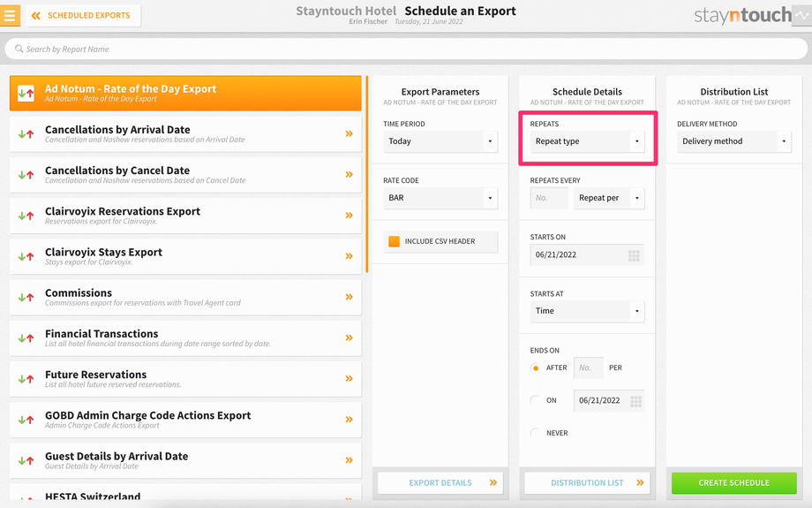This screenshot has height=508, width=812.
Task: Open the hamburger menu icon
Action: 10,16
